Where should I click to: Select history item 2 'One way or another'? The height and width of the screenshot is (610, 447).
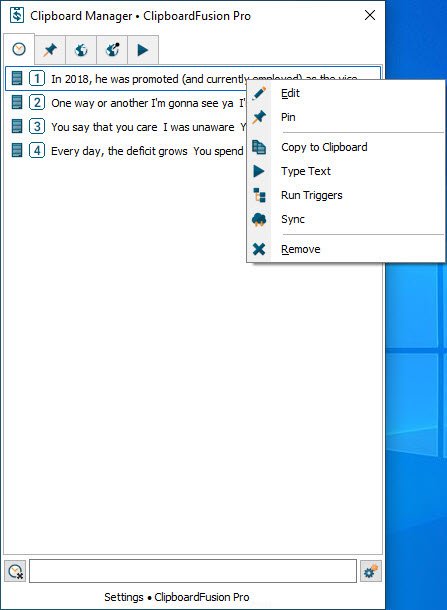pos(126,103)
